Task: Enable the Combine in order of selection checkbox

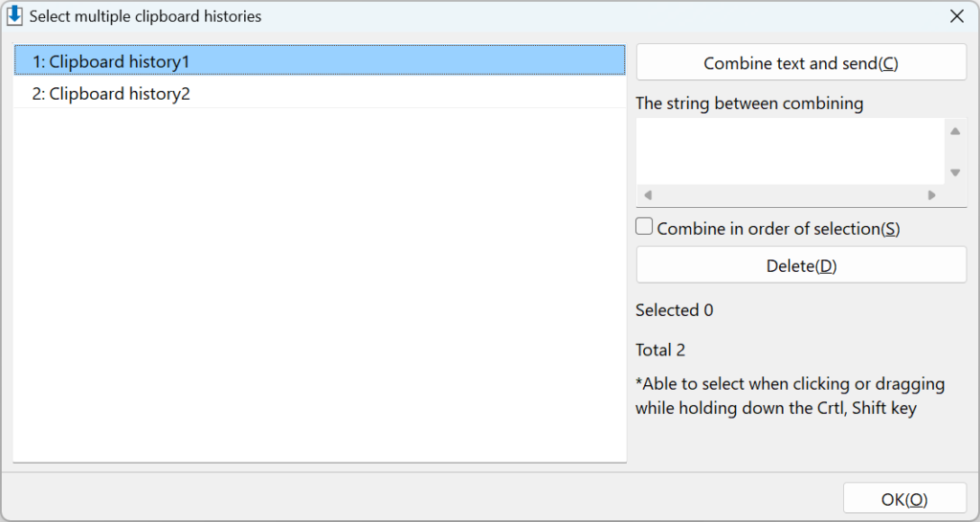Action: pos(644,226)
